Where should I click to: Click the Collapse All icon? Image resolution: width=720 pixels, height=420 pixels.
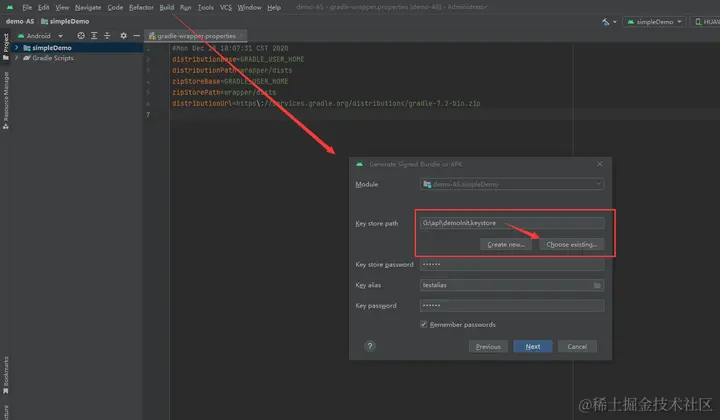click(107, 36)
